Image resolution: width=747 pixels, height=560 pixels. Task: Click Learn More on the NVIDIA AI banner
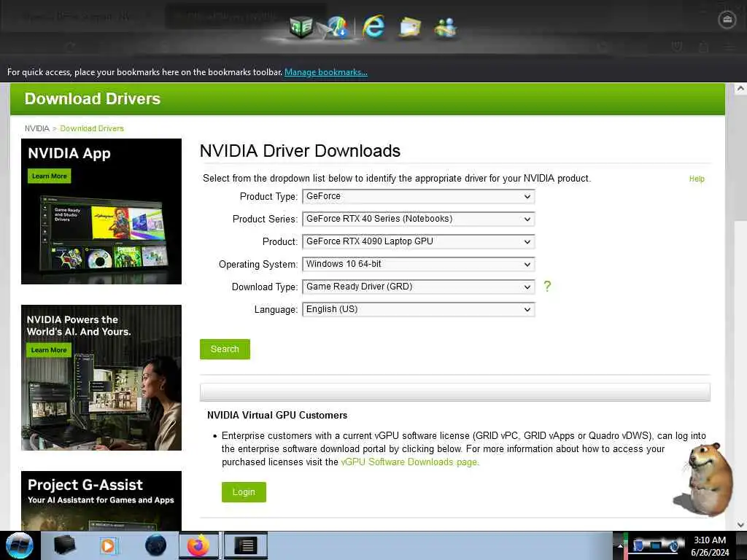(49, 350)
